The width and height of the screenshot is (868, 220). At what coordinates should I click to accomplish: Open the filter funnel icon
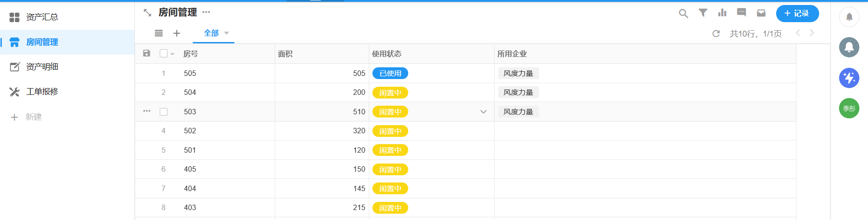(x=703, y=13)
